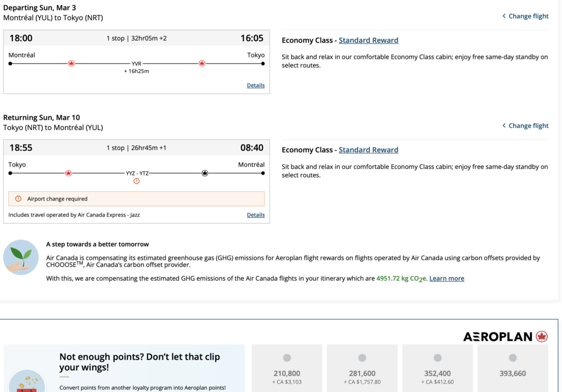Click the YVR layover stop label
The width and height of the screenshot is (562, 392).
pos(137,64)
